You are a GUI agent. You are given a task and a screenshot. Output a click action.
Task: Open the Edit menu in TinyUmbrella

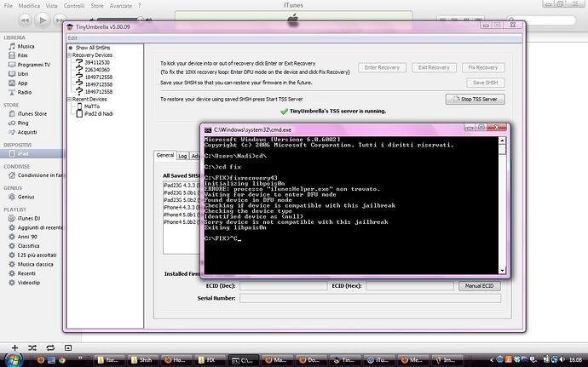(73, 37)
